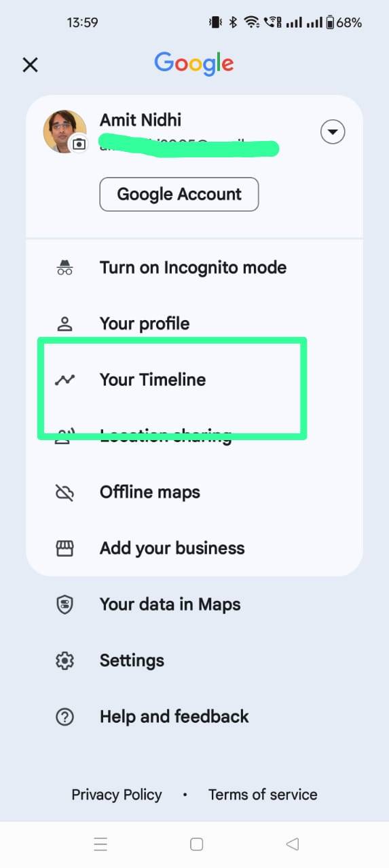Image resolution: width=389 pixels, height=868 pixels.
Task: Tap the Timeline trend-line icon
Action: click(x=64, y=380)
